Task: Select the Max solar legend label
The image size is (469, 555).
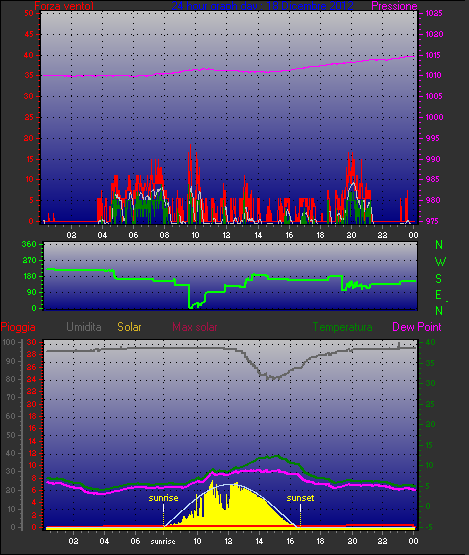Action: pos(195,327)
